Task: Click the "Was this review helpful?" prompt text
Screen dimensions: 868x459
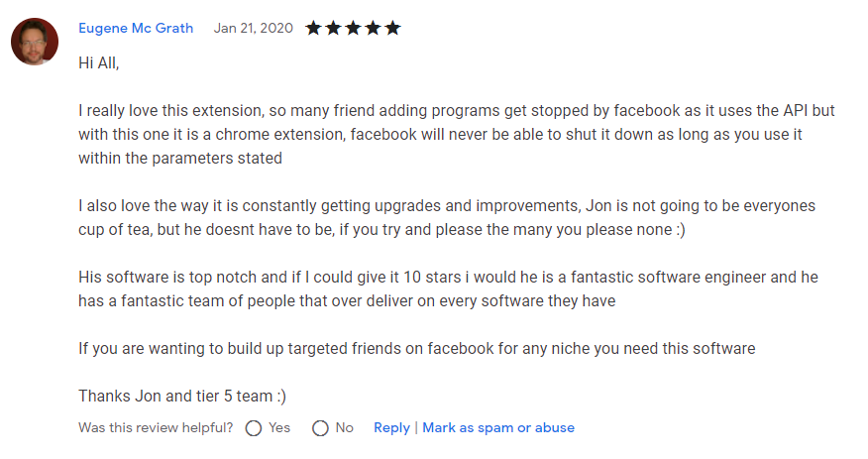Action: (156, 428)
